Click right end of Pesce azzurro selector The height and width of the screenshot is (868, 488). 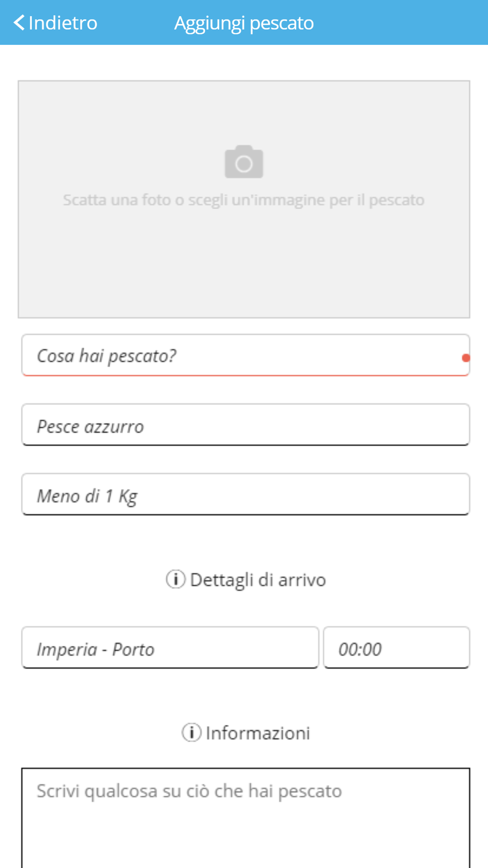[454, 425]
